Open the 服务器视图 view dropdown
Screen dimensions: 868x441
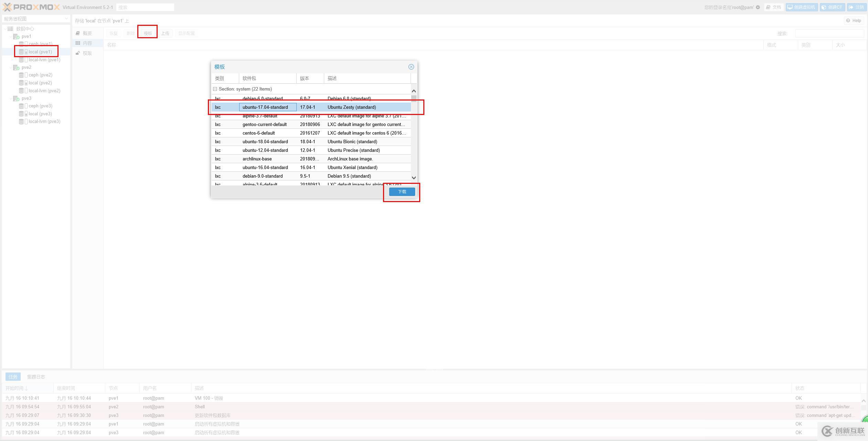(x=36, y=19)
